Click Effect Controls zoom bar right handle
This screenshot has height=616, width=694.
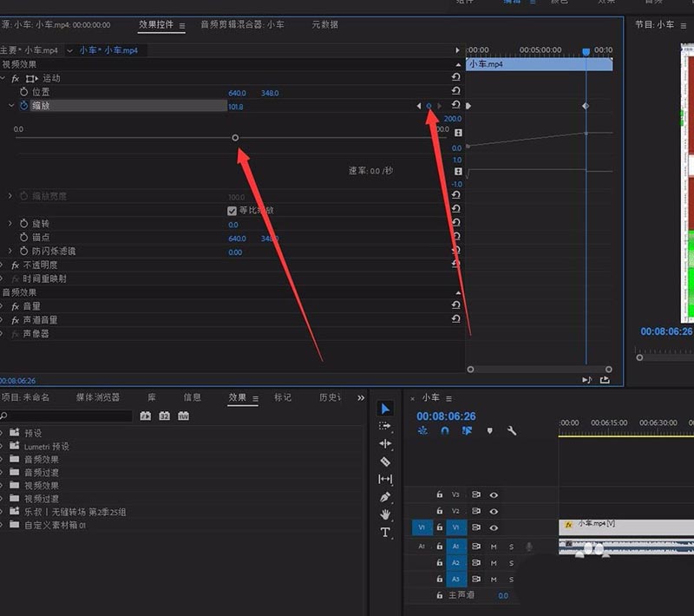[x=609, y=370]
